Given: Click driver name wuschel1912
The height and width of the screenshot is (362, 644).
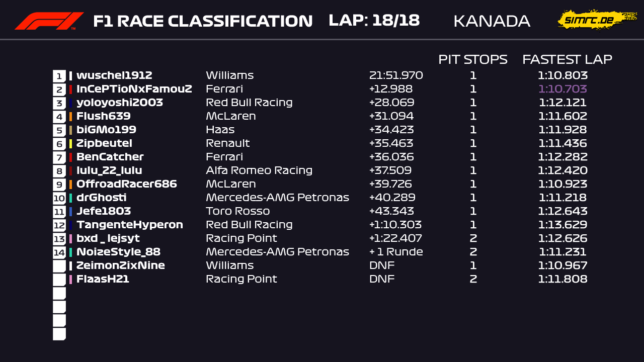Looking at the screenshot, I should [x=114, y=76].
